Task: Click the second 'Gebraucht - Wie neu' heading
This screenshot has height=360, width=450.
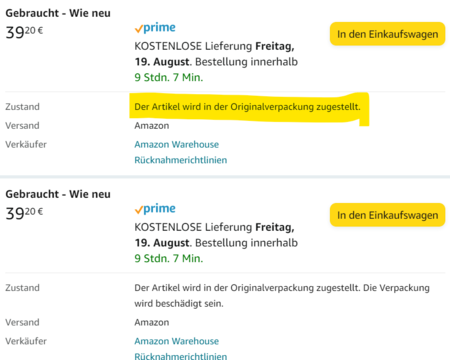Action: pos(58,194)
